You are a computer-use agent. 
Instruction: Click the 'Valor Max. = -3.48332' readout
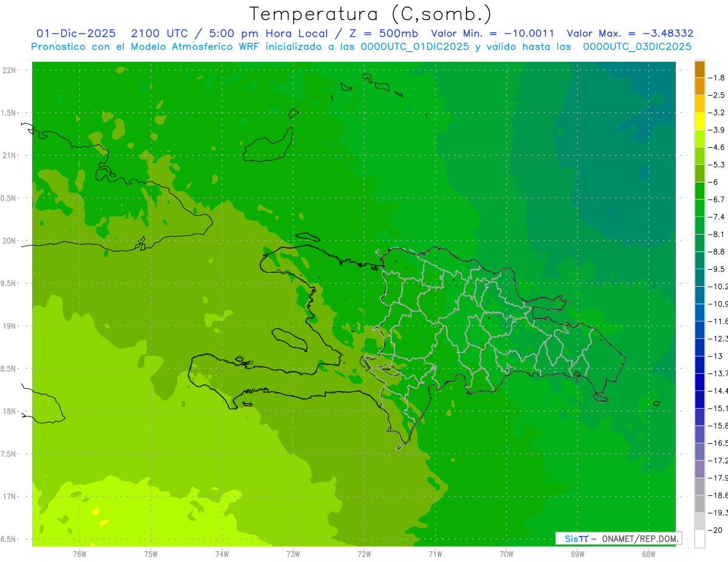[x=630, y=33]
